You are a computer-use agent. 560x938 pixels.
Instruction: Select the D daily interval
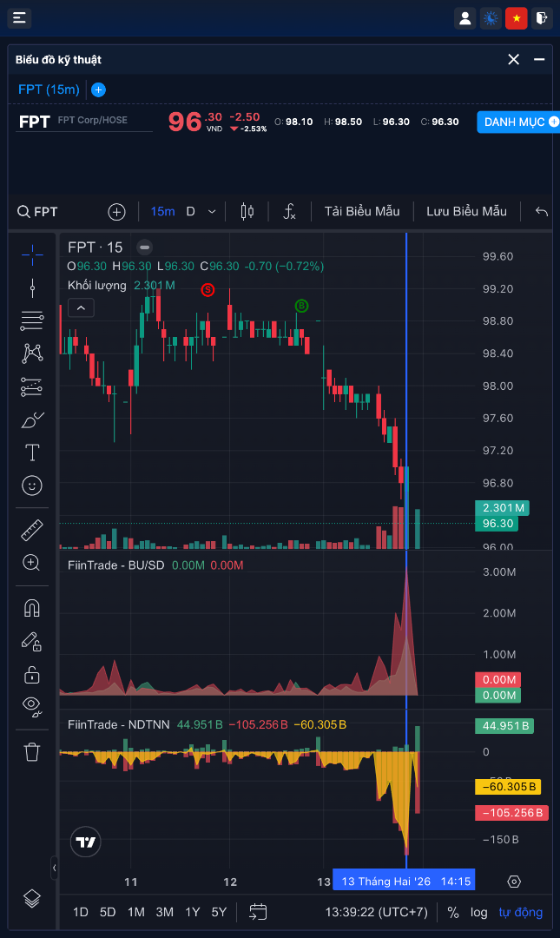[190, 211]
